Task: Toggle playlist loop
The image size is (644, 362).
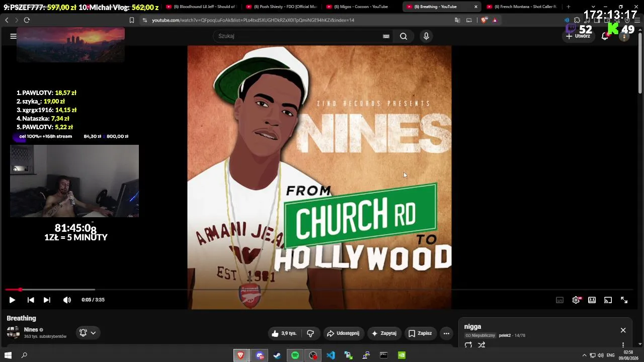Action: [x=468, y=345]
